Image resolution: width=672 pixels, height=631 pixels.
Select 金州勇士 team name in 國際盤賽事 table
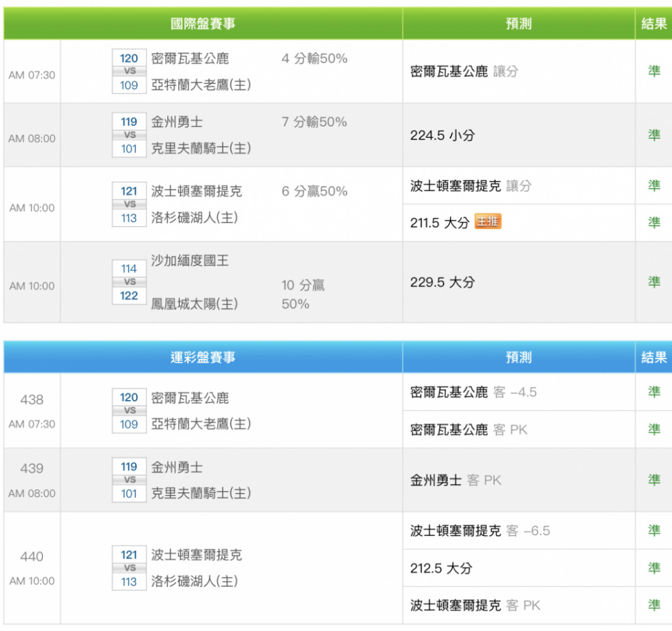[177, 122]
